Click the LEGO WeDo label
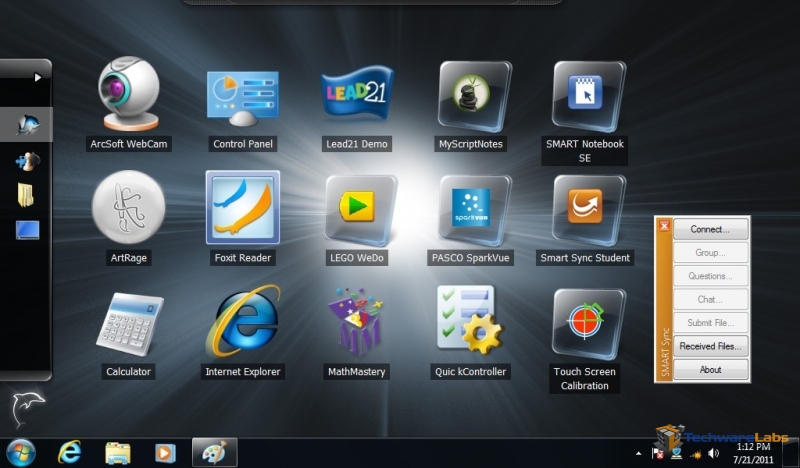The height and width of the screenshot is (468, 800). [x=357, y=258]
